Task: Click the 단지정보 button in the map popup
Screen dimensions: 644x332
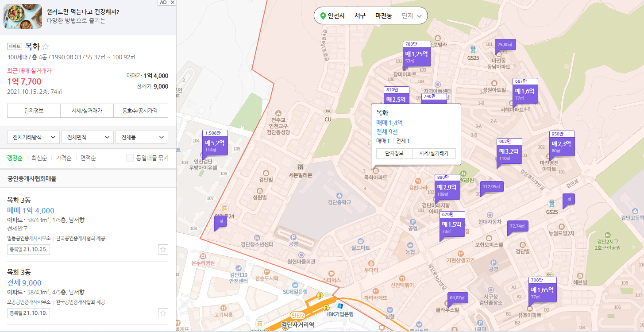Action: click(394, 153)
